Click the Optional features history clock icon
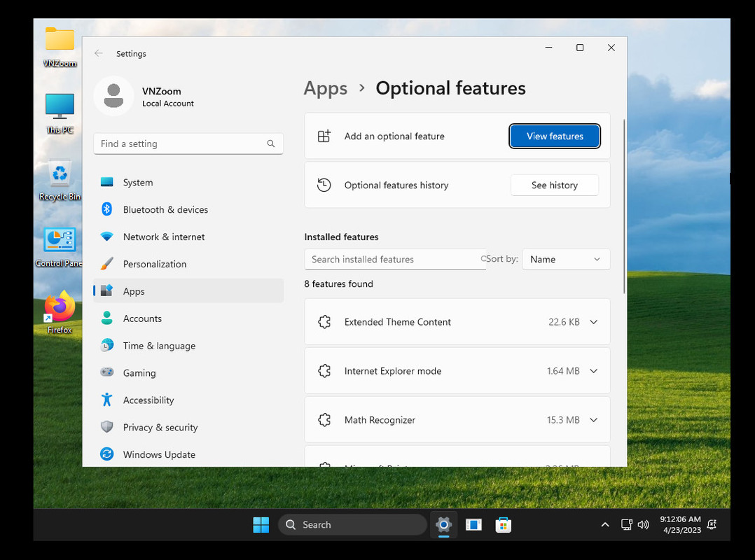755x560 pixels. (324, 185)
